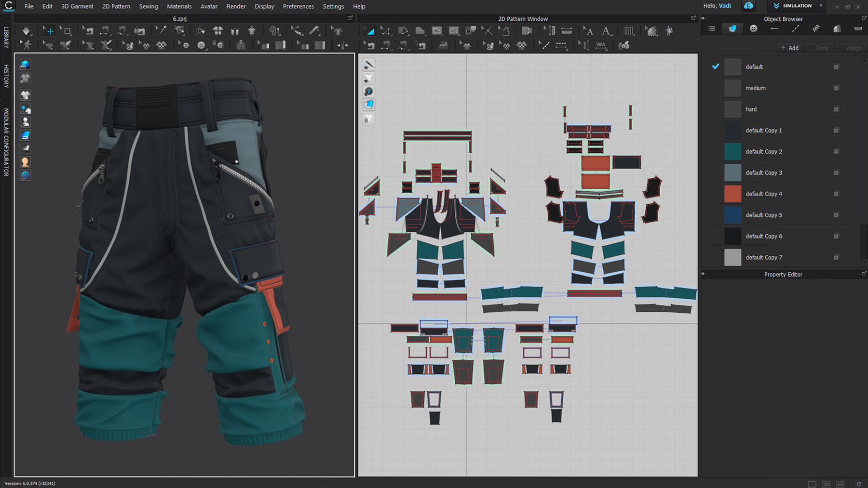
Task: Enable the 3D view toggle in status bar
Action: coord(827,484)
